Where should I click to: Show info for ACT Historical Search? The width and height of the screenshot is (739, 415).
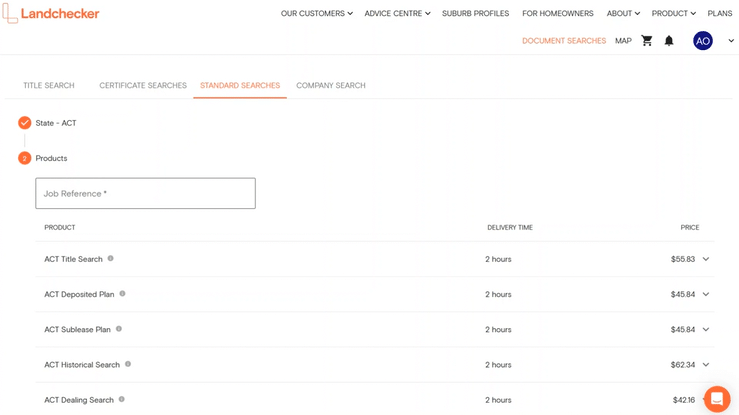tap(128, 364)
